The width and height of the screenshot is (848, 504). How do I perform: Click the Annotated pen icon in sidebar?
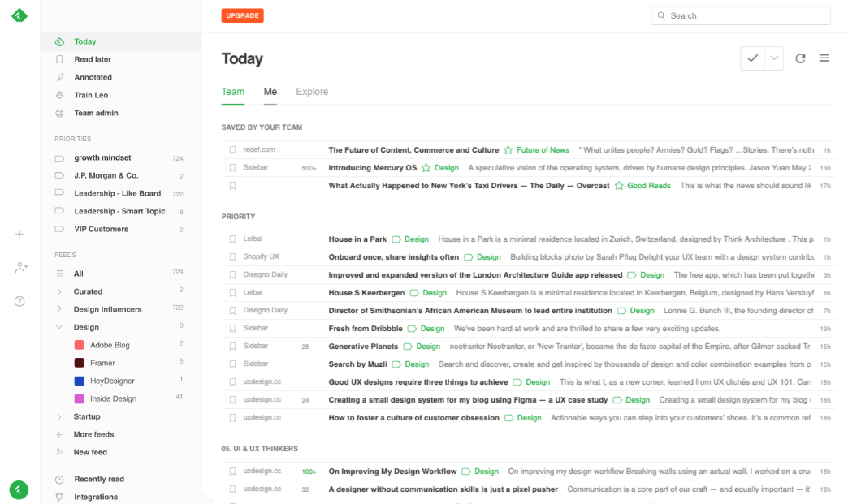(59, 77)
